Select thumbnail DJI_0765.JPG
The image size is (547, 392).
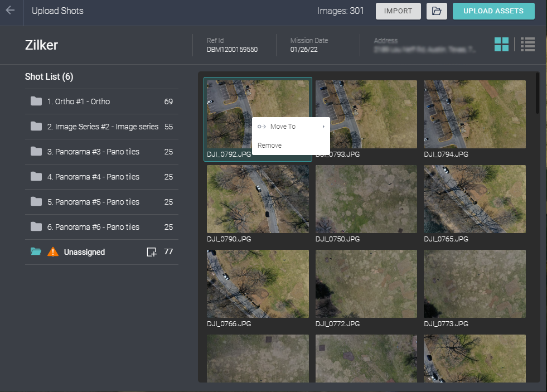(x=475, y=199)
